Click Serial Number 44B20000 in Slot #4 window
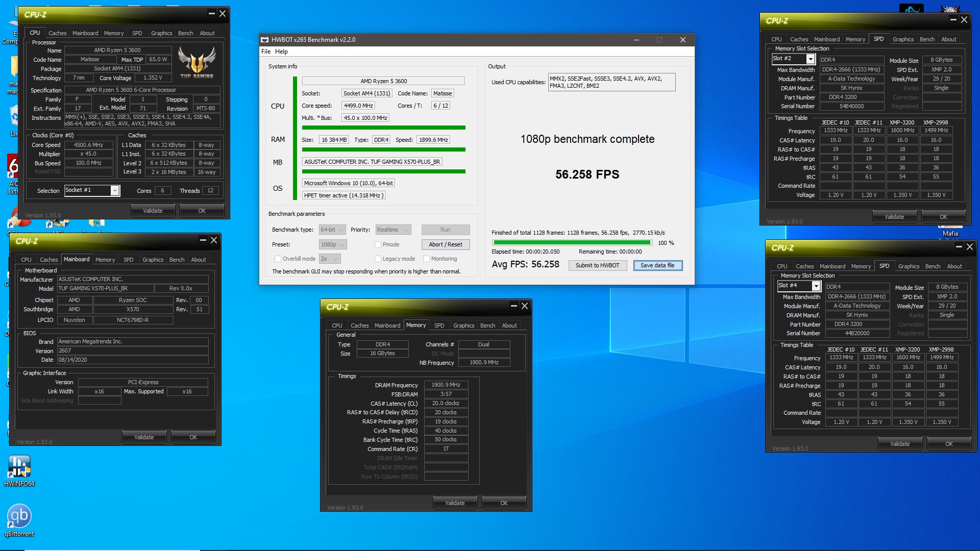Viewport: 980px width, 551px height. point(857,334)
